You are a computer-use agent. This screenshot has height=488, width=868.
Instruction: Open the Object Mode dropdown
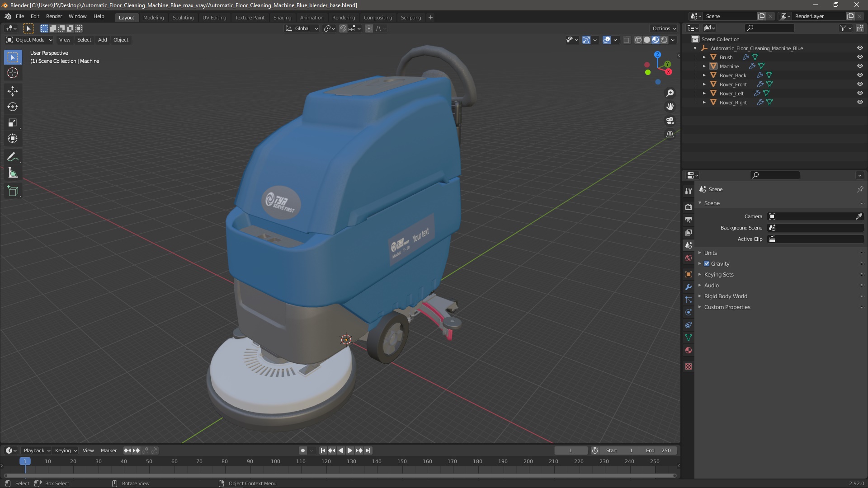[x=29, y=40]
